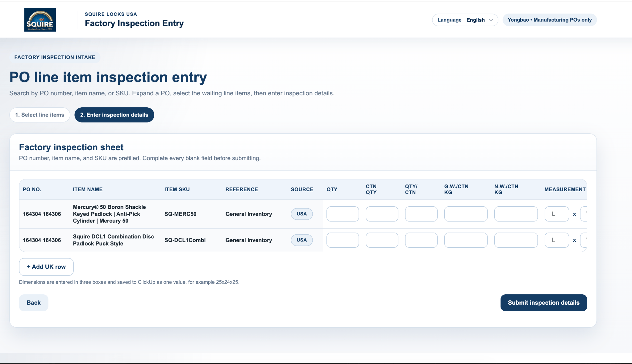The image size is (632, 364).
Task: Click the SQ-DCL1Combi SKU cell
Action: [185, 240]
